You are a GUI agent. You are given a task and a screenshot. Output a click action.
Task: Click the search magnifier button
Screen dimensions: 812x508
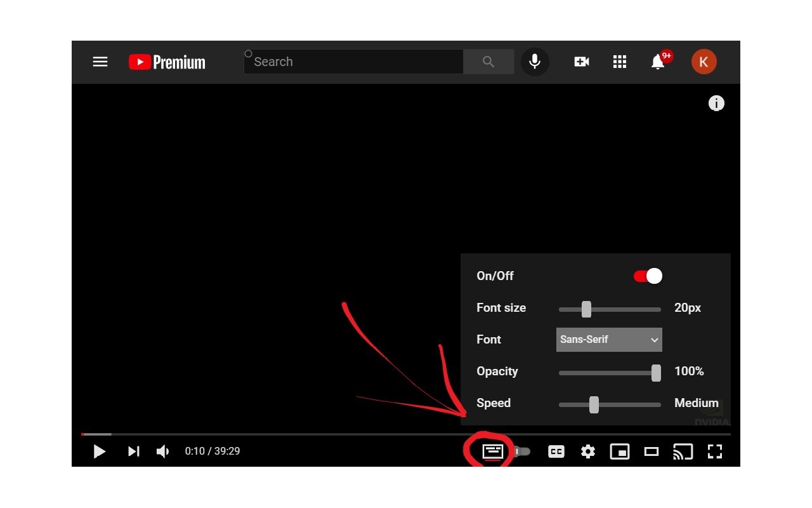(x=488, y=62)
